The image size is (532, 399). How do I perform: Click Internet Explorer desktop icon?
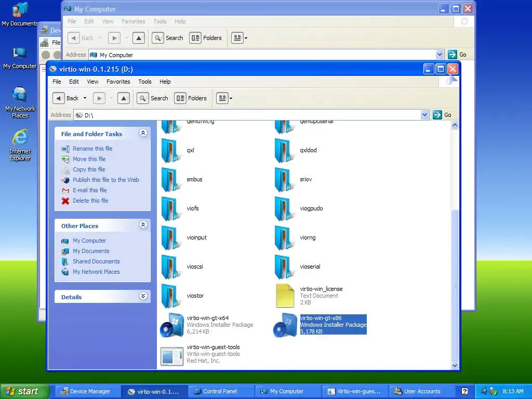pos(20,145)
